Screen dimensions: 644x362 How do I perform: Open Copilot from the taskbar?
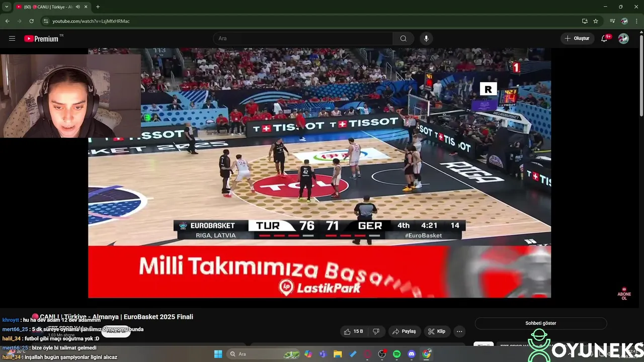tap(308, 354)
